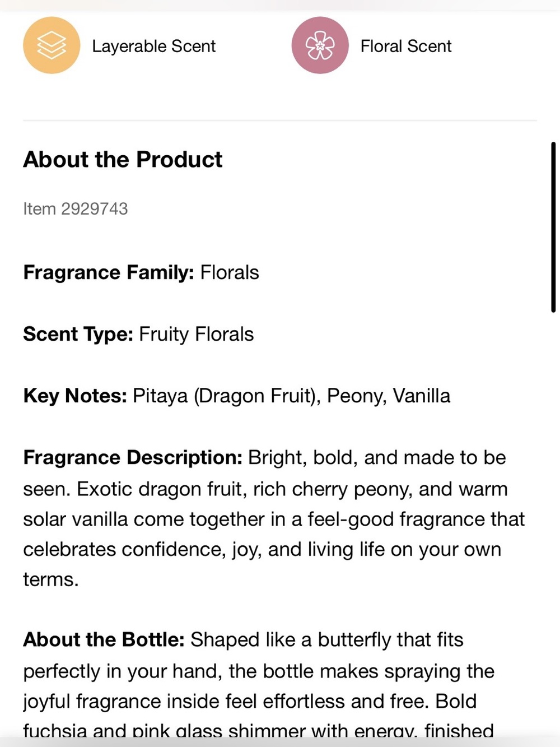Click the Scent Type label
560x747 pixels.
[78, 335]
